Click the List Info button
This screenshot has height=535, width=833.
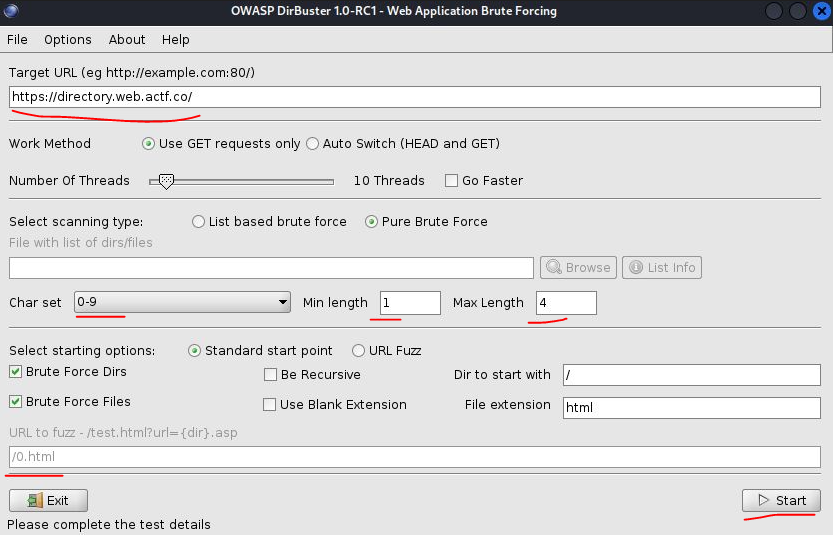(661, 267)
